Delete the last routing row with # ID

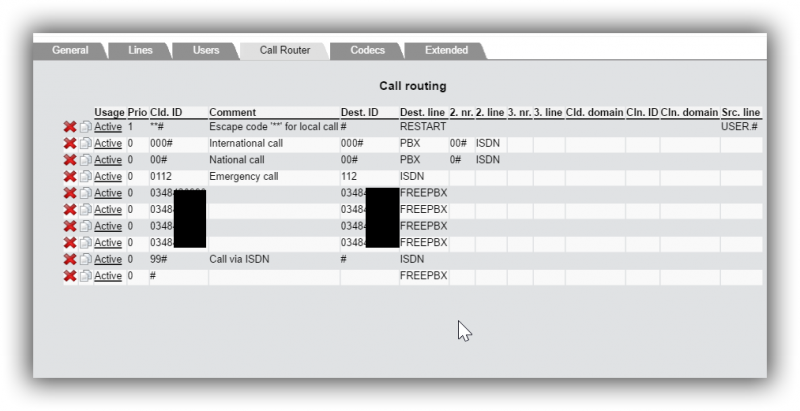70,276
